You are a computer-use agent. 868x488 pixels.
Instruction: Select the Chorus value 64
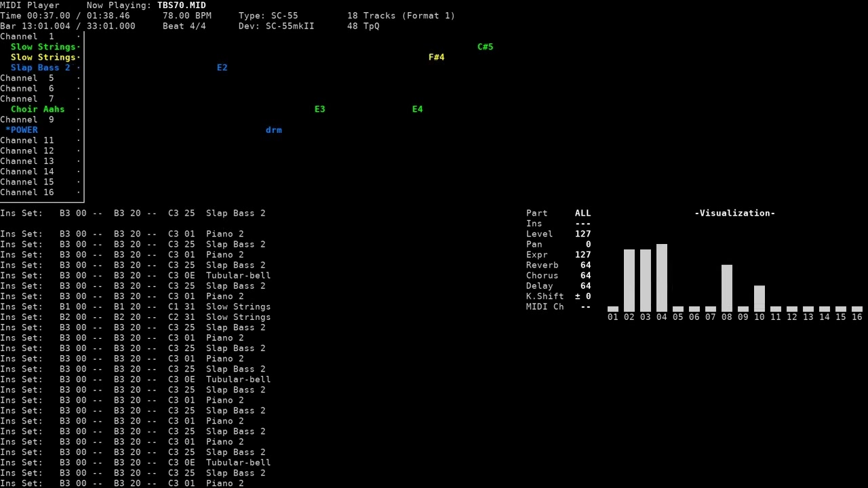tap(586, 275)
